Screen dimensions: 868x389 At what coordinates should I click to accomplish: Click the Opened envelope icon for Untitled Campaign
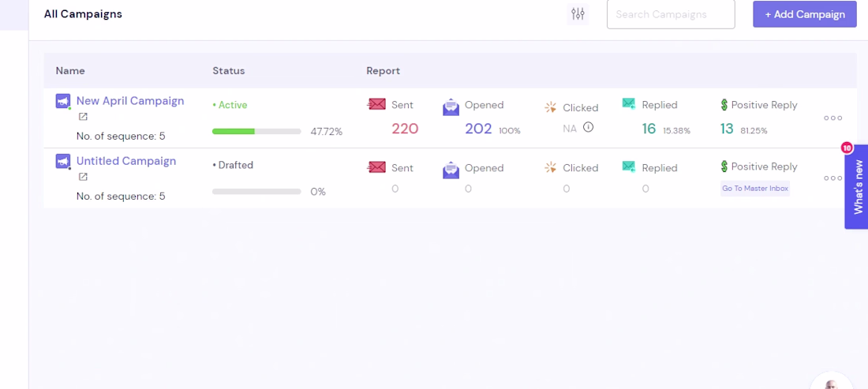point(451,168)
